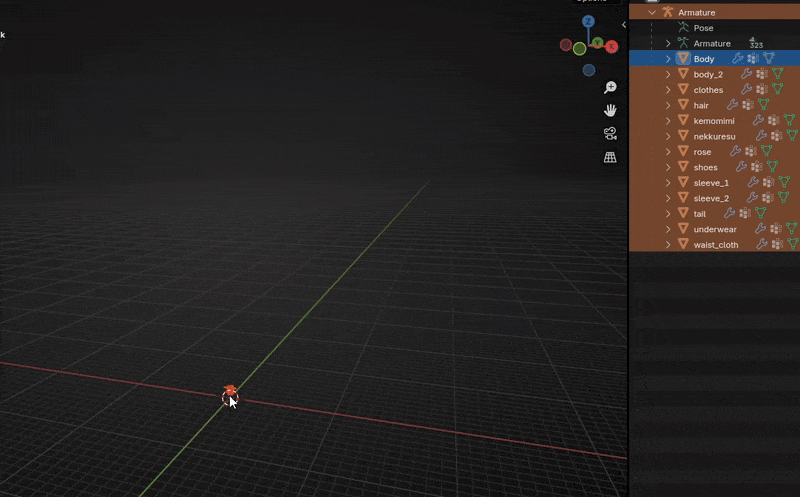Toggle the camera view icon
The height and width of the screenshot is (497, 800).
point(610,134)
